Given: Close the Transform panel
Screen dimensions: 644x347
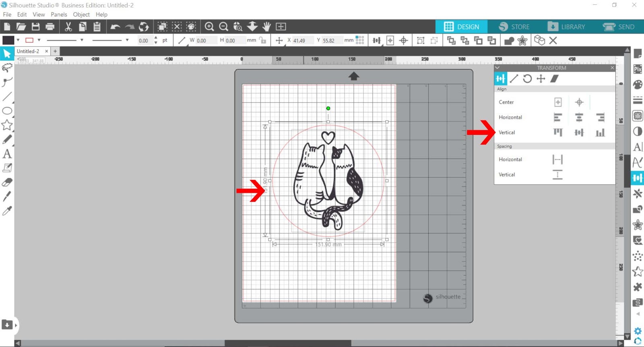Looking at the screenshot, I should [x=612, y=68].
